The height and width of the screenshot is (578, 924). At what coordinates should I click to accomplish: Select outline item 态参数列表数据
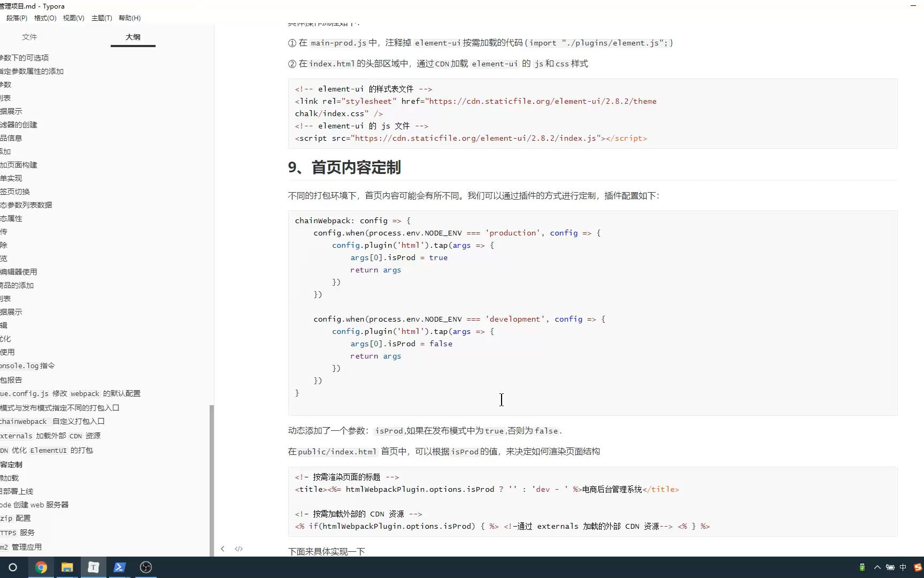point(26,205)
